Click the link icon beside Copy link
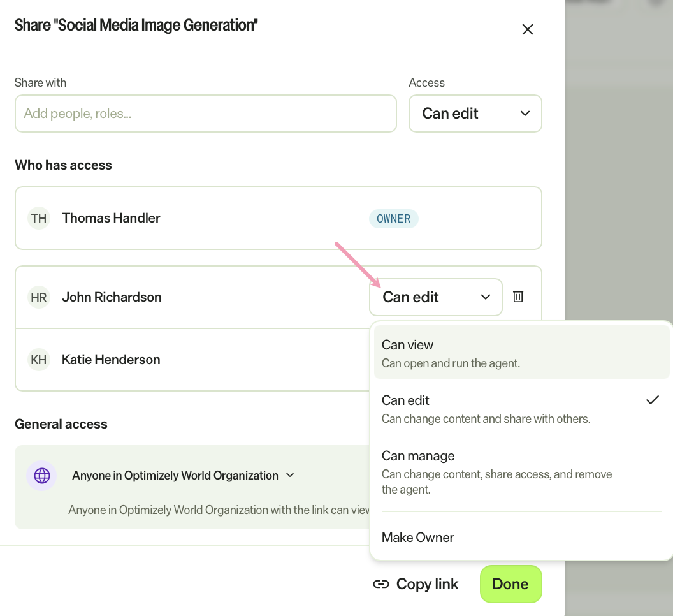The width and height of the screenshot is (673, 616). coord(380,584)
